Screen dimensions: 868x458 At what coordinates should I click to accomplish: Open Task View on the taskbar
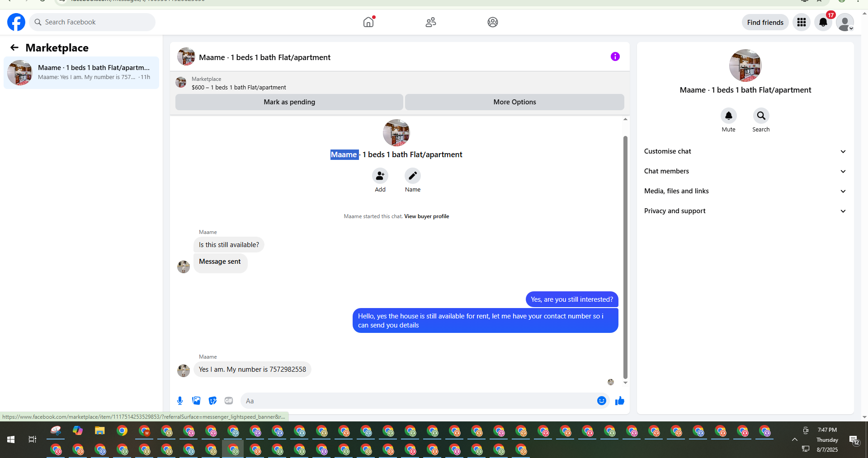[x=33, y=439]
